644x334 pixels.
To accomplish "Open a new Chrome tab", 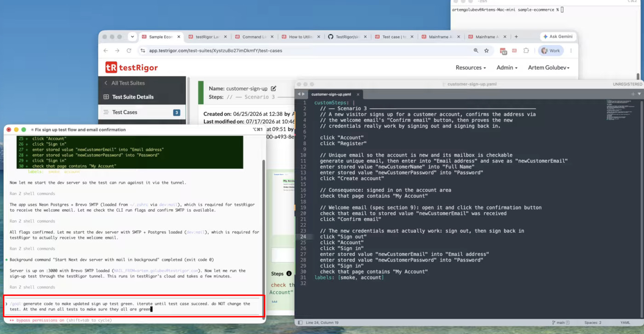I will 516,37.
